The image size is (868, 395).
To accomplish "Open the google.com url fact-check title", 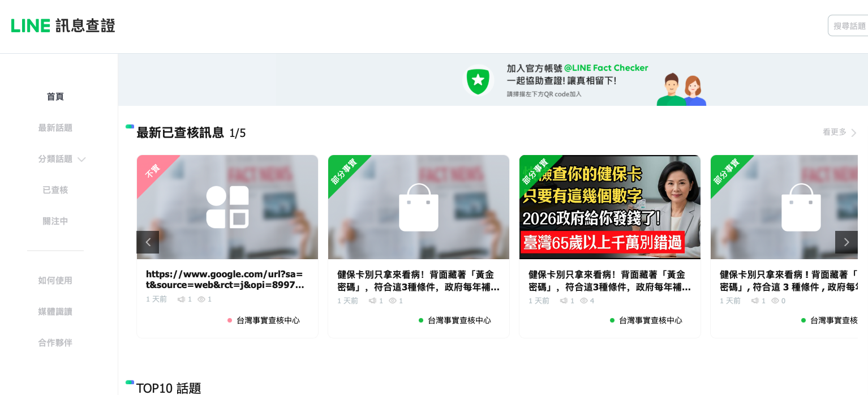I will point(225,280).
